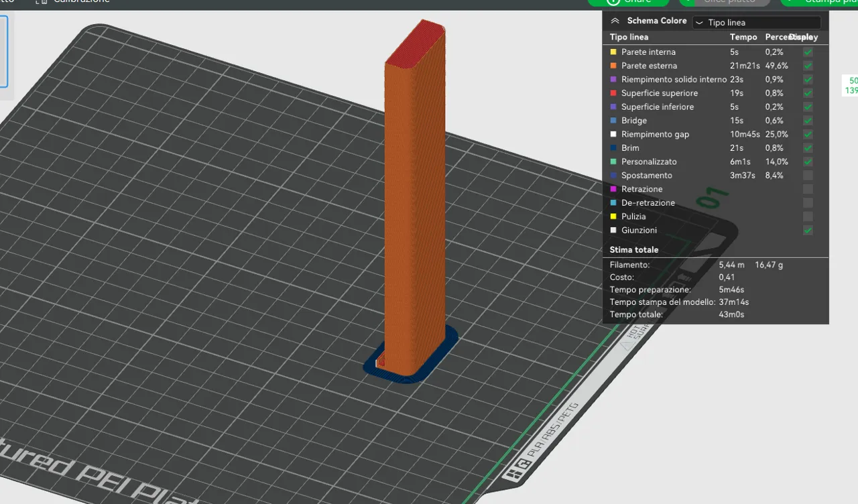Click the red Superficie superiore swatch
Viewport: 858px width, 504px height.
coord(613,93)
